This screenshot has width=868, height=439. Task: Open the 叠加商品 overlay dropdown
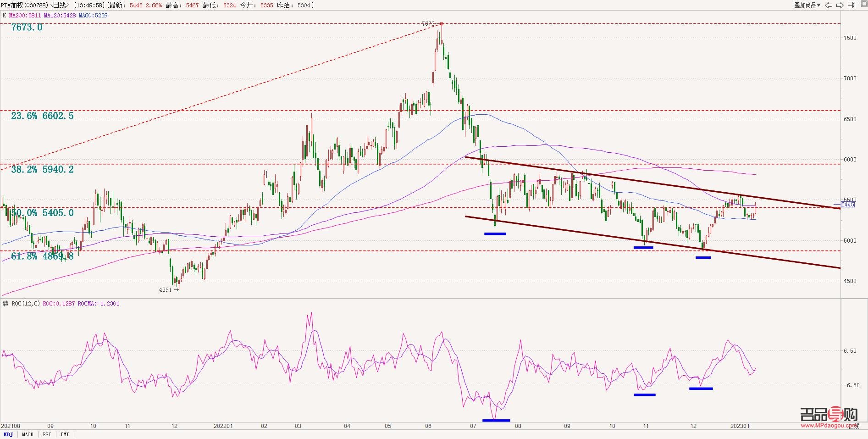807,5
